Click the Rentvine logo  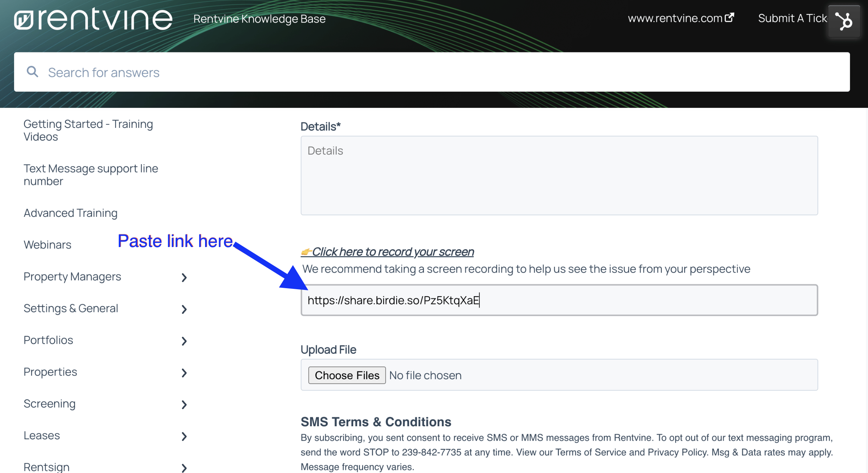[93, 19]
